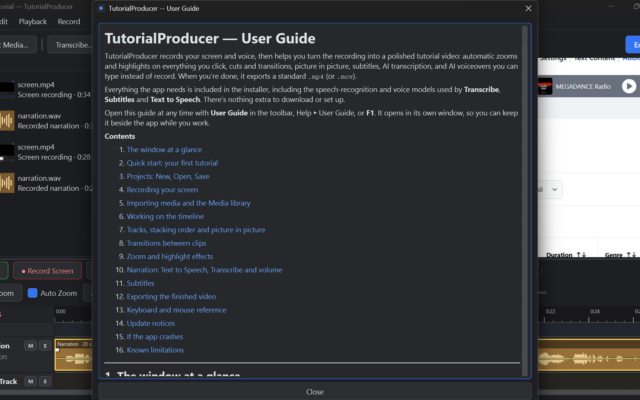Open the Record menu in TutorialProducer
This screenshot has width=640, height=400.
[69, 22]
